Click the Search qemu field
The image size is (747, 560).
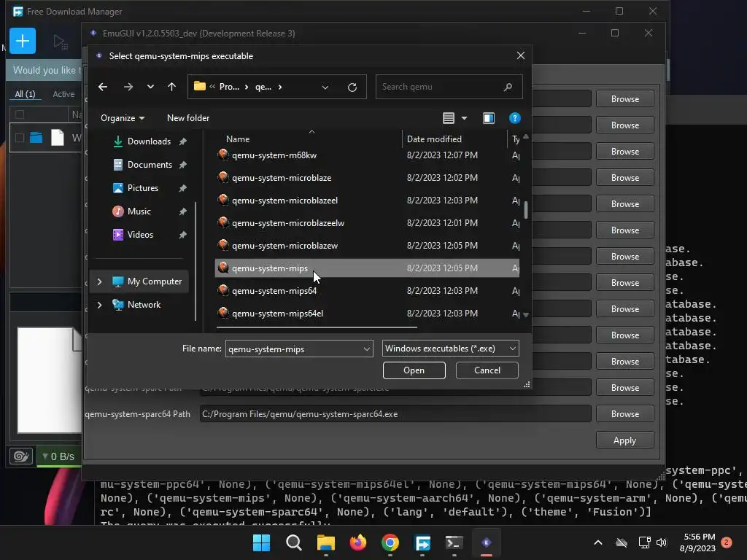[x=449, y=87]
